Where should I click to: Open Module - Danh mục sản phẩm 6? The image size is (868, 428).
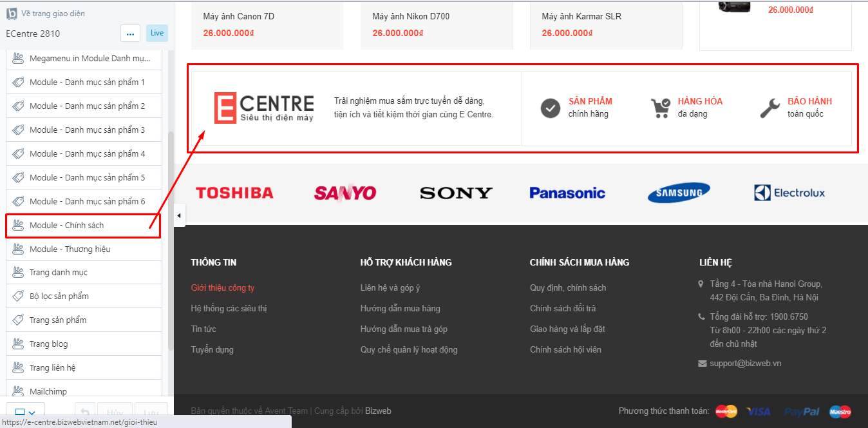[x=84, y=202]
